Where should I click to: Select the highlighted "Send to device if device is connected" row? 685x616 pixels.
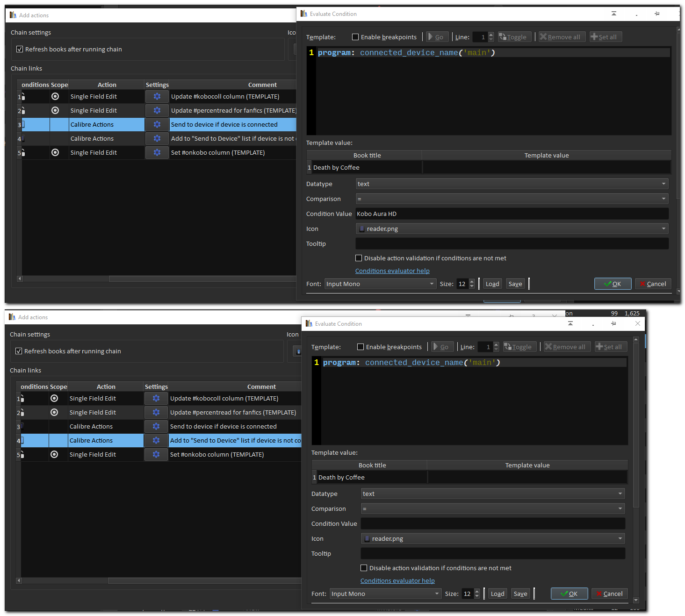click(157, 124)
